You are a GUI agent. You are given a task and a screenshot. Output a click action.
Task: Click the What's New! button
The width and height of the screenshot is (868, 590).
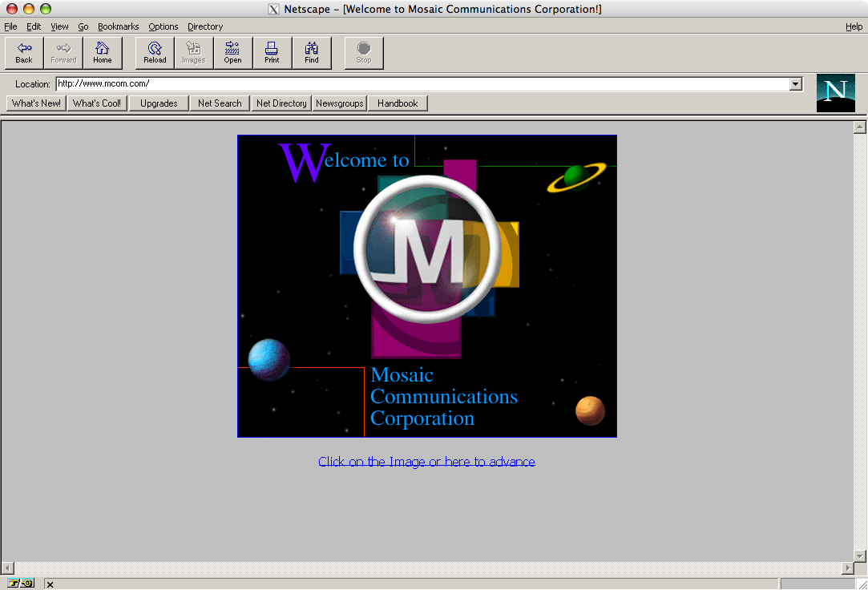[x=37, y=103]
